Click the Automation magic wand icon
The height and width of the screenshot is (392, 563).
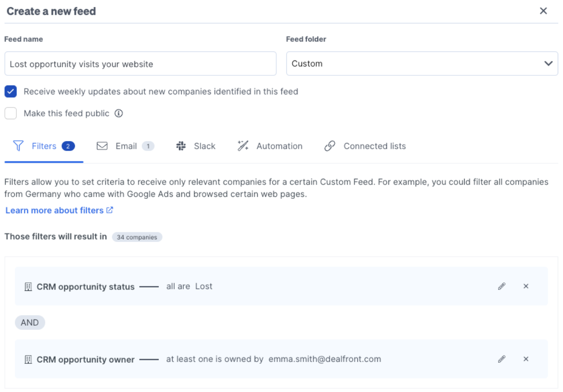point(243,146)
